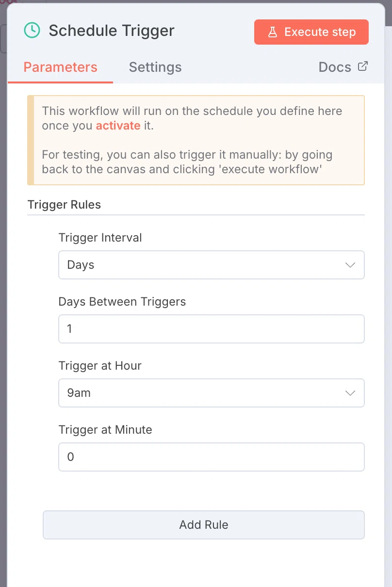Focus the Days Between Triggers input field
Viewport: 392px width, 587px height.
pyautogui.click(x=212, y=329)
